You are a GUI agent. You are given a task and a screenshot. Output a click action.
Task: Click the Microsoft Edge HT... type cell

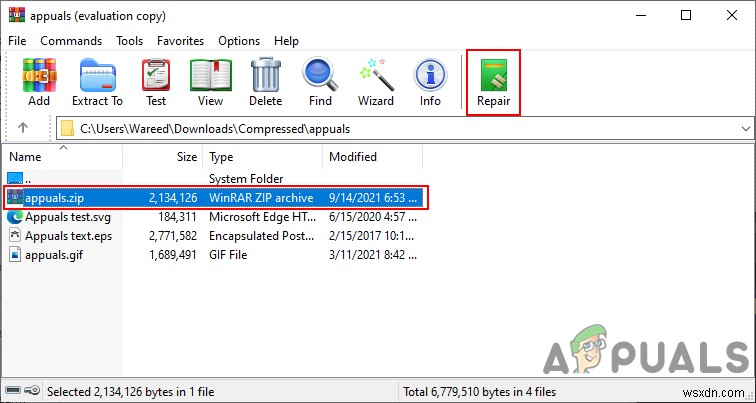coord(262,217)
